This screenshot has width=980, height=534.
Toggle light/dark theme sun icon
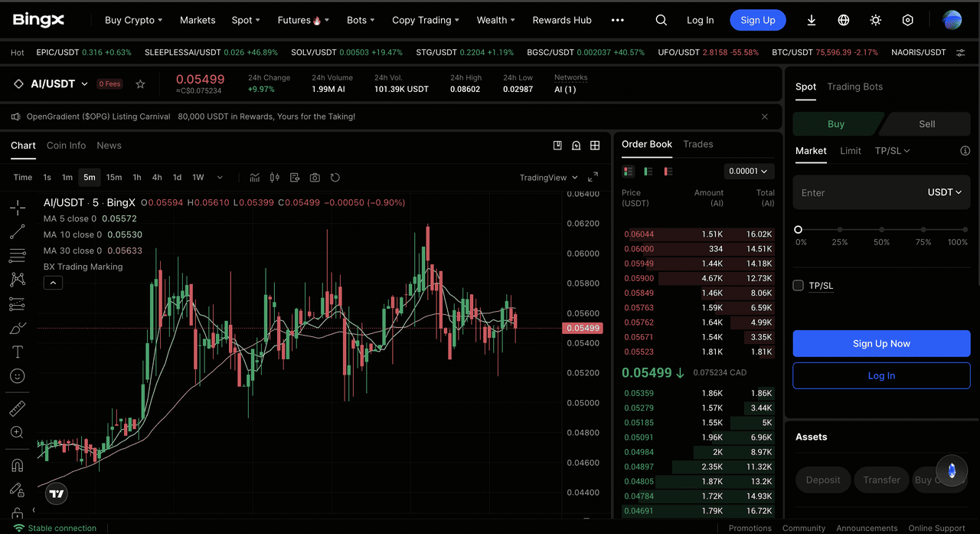[x=876, y=20]
